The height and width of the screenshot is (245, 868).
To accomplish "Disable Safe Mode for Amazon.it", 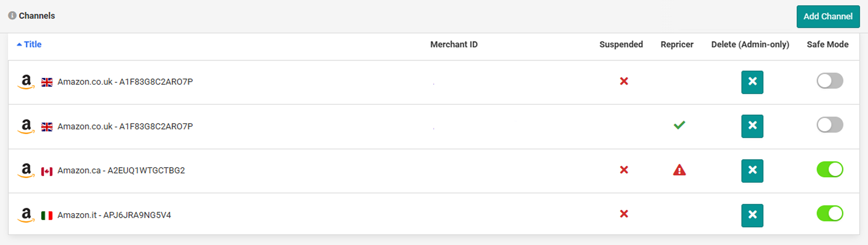I will click(x=829, y=214).
